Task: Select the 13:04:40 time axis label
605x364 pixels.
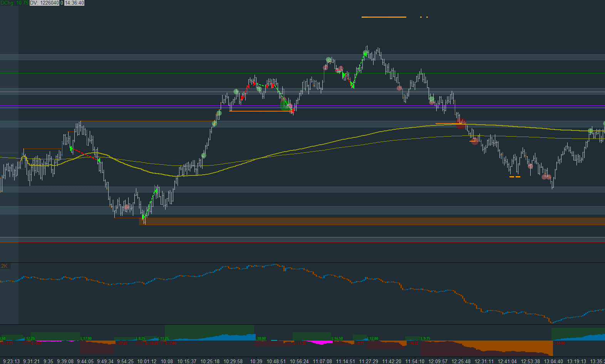Action: (553, 361)
